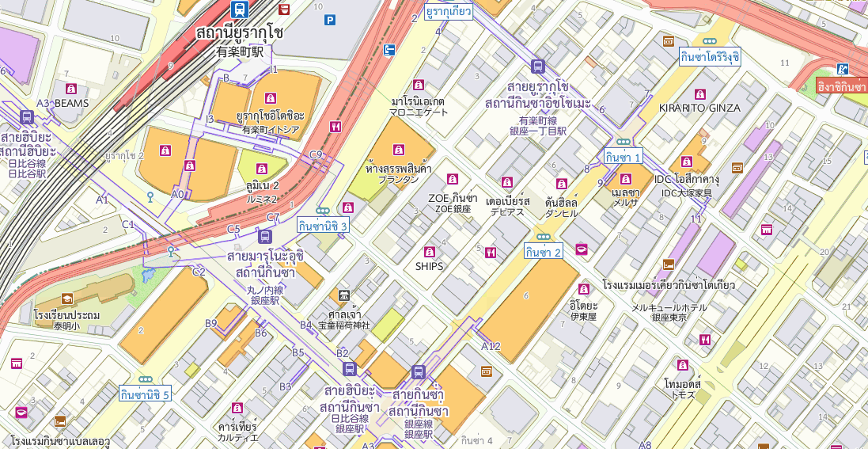
Task: Click hotel bed icon above โรงแรมเมอร์เคียวกินซ่าโตเกียว
Action: point(668,264)
